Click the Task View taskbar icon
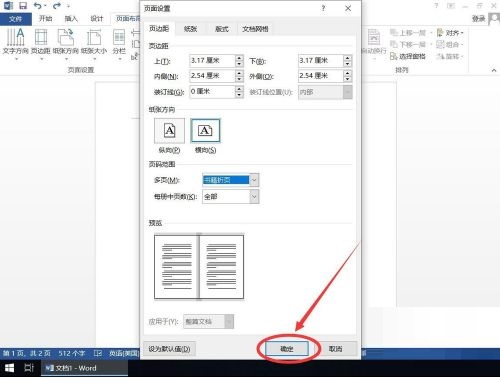500x377 pixels. click(x=29, y=368)
